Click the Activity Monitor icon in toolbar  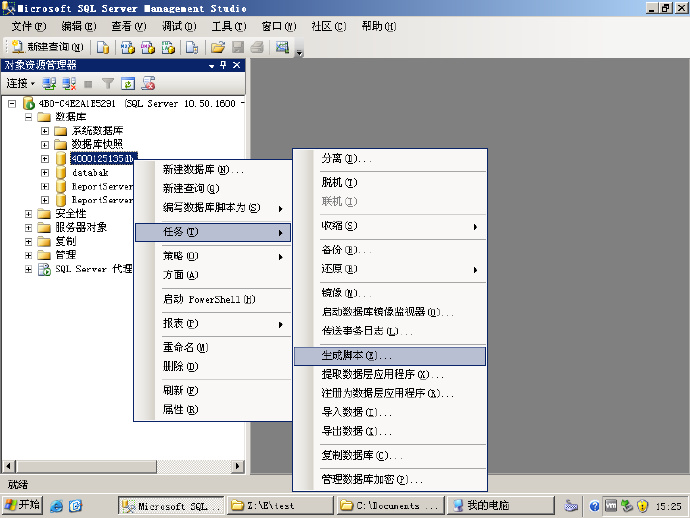(x=282, y=47)
